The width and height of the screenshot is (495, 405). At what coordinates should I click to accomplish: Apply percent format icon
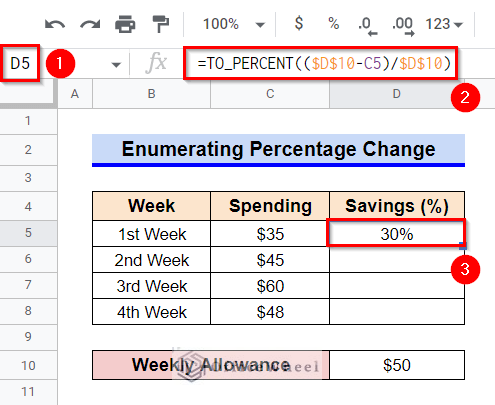click(x=333, y=24)
